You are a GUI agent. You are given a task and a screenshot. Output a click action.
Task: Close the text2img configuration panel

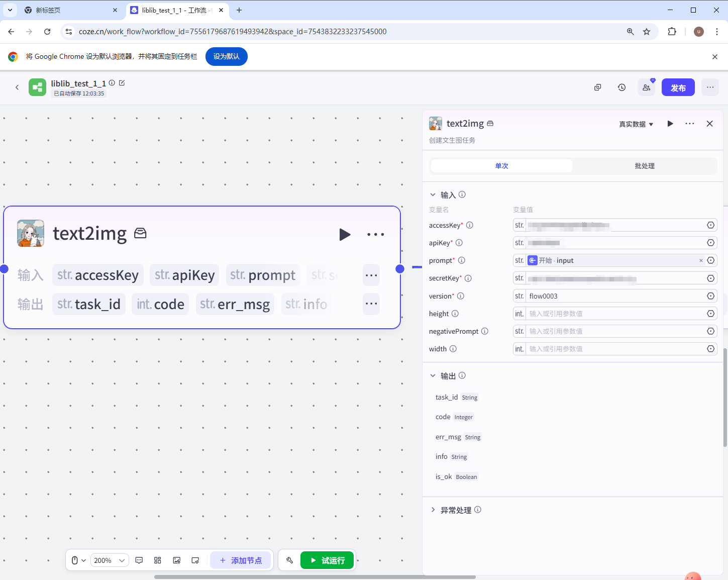[x=710, y=124]
